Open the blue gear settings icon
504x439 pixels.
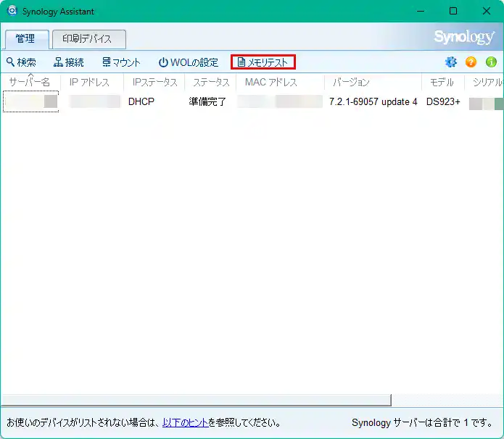pyautogui.click(x=450, y=62)
